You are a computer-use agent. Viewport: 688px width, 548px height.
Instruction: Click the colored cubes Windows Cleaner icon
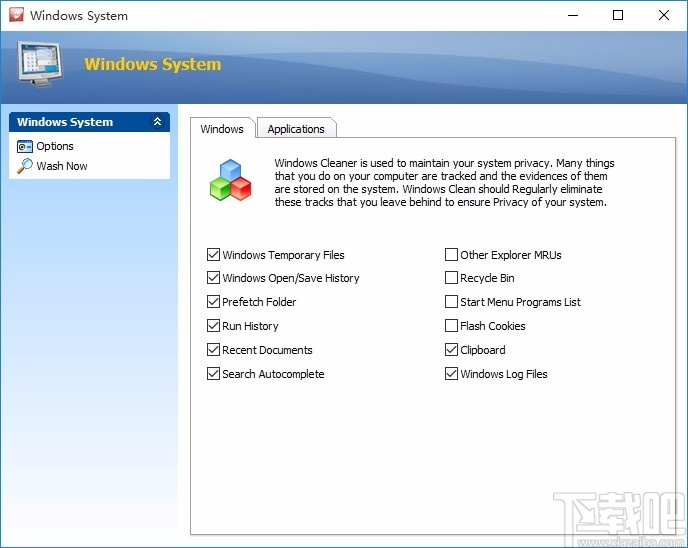(x=230, y=180)
